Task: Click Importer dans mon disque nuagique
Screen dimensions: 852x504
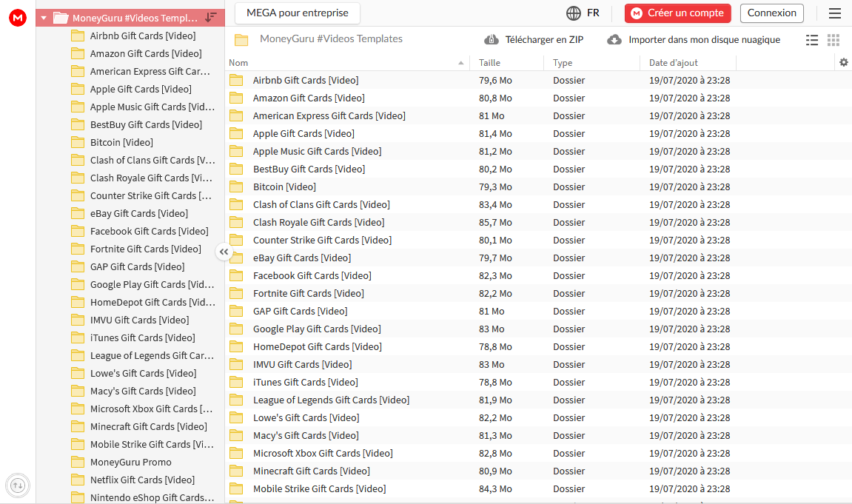Action: point(704,40)
